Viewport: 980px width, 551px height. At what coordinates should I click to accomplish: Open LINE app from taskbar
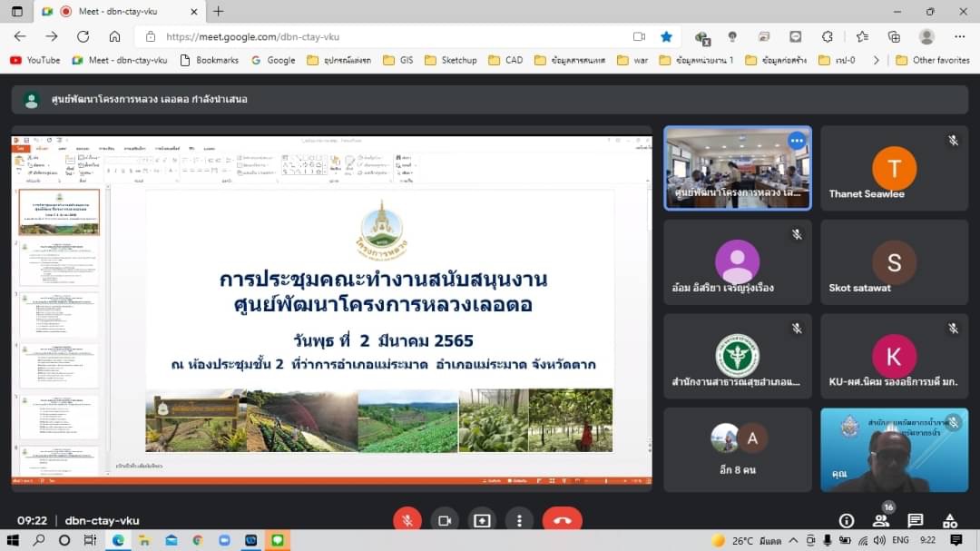point(278,540)
